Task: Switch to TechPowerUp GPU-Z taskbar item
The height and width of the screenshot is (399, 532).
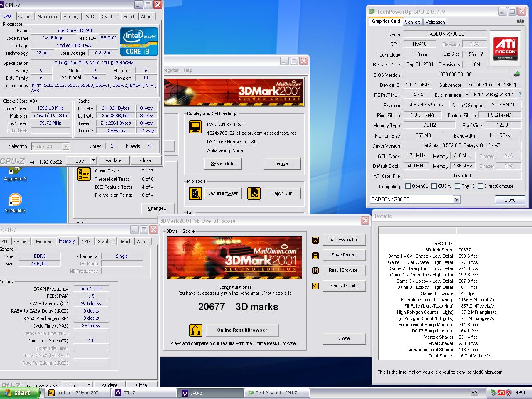Action: coord(278,393)
